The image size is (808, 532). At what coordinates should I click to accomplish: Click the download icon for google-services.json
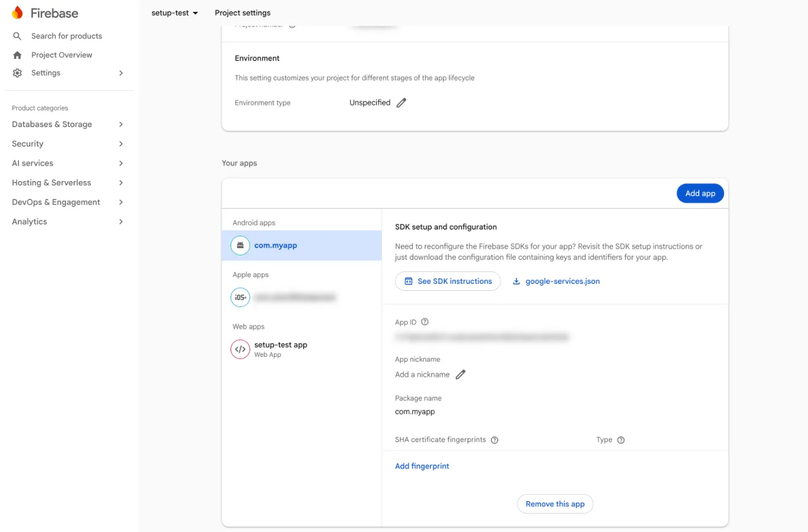[517, 281]
